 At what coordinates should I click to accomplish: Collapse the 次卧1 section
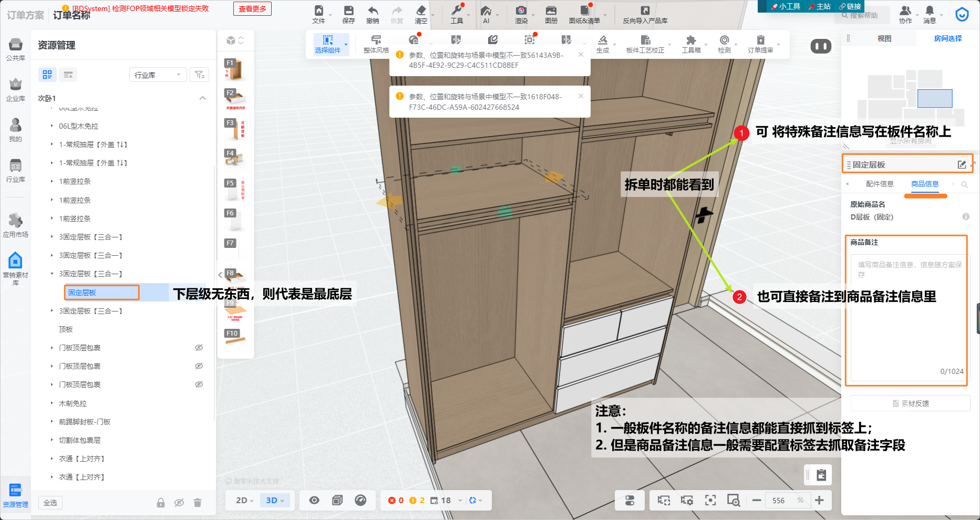(x=202, y=98)
